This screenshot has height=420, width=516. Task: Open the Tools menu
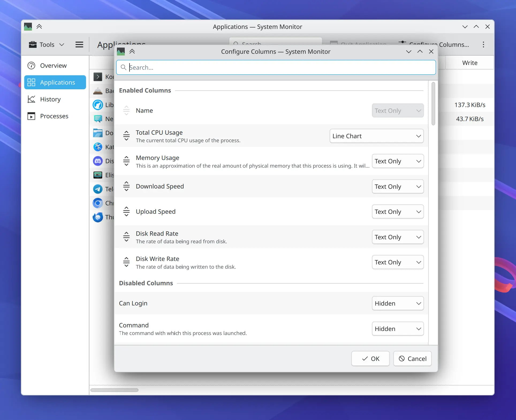point(46,44)
